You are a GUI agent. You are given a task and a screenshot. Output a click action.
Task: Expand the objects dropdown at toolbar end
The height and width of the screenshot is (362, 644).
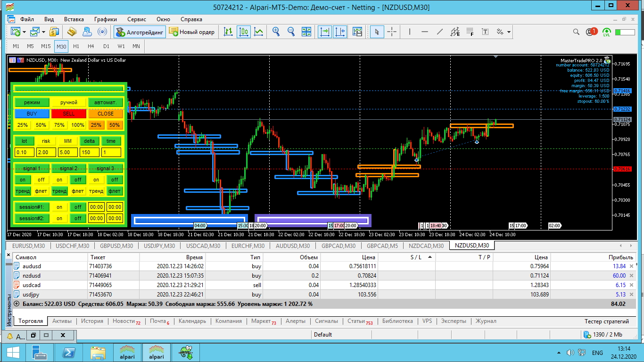(x=509, y=32)
